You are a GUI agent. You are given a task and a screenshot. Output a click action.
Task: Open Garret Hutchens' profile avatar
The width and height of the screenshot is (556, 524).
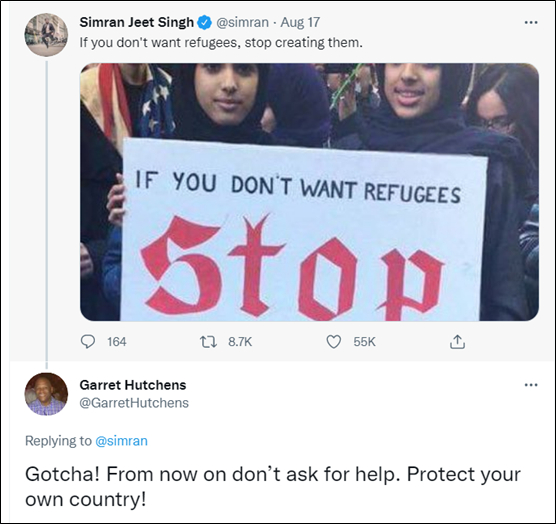pyautogui.click(x=46, y=394)
